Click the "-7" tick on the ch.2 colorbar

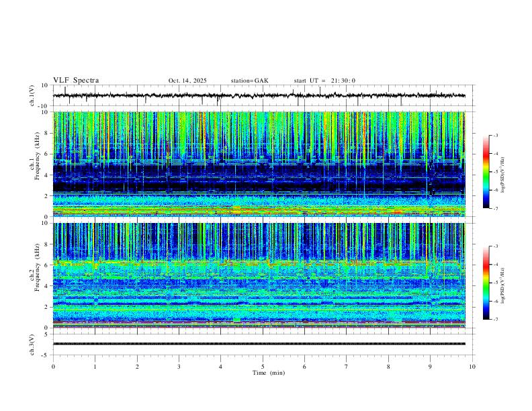495,320
